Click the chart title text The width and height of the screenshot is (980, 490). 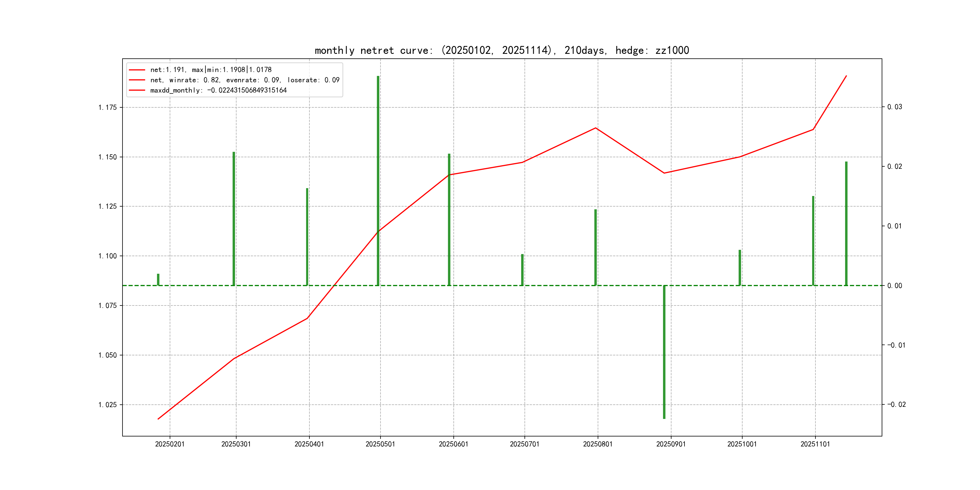[x=501, y=50]
